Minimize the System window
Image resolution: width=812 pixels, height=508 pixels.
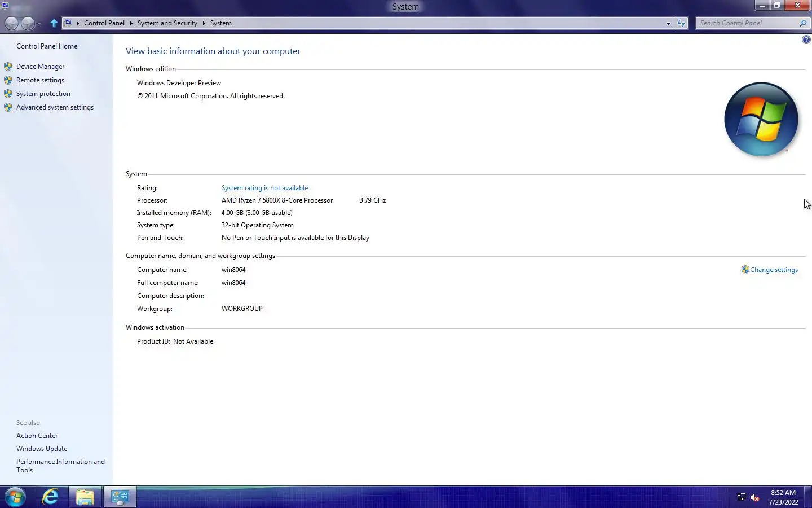pos(762,6)
